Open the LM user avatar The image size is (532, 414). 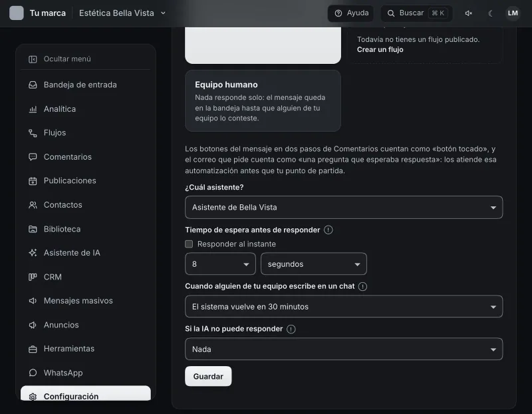pyautogui.click(x=513, y=13)
